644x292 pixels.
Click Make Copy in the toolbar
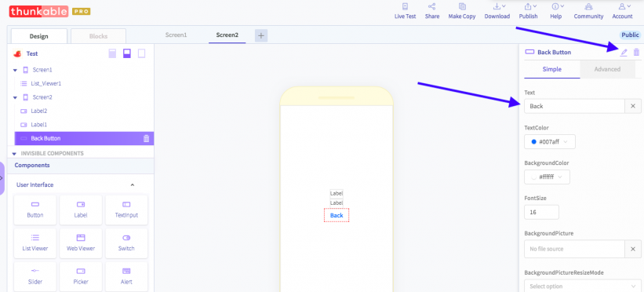click(x=462, y=11)
